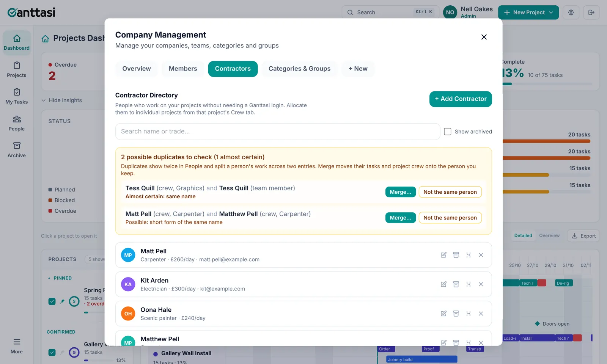Go to Projects in the sidebar
Screen dimensions: 607x364
(x=17, y=70)
